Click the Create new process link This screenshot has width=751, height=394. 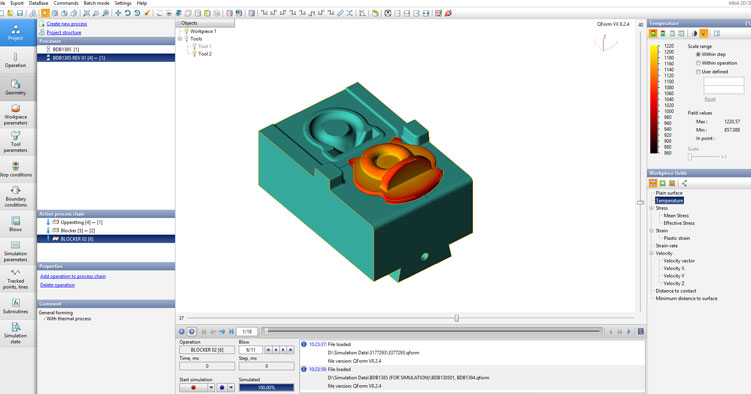pos(67,23)
